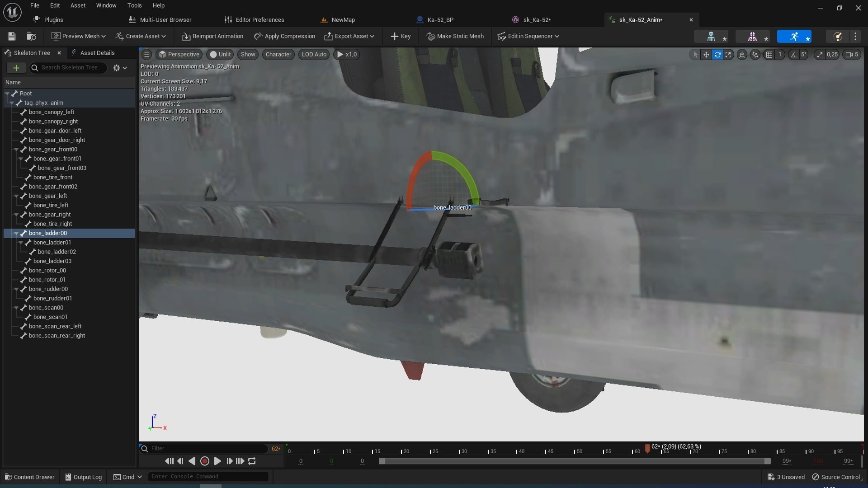This screenshot has width=868, height=488.
Task: Open the Create Asset dropdown
Action: point(141,36)
